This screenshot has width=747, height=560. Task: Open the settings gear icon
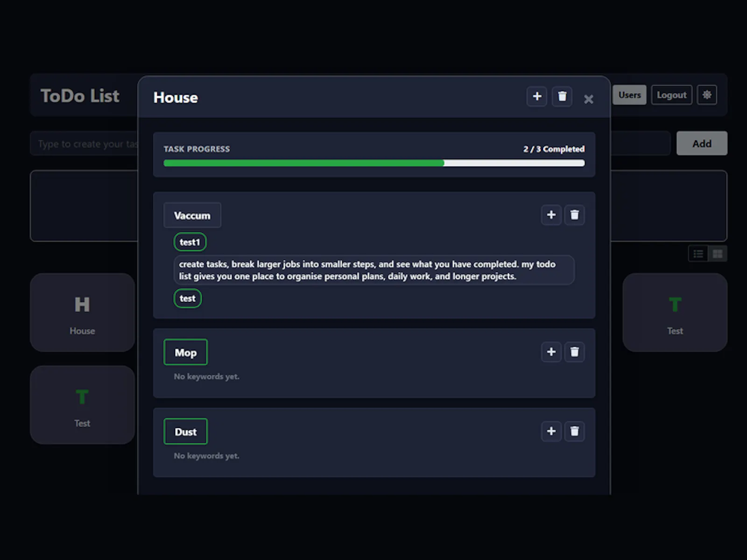click(x=707, y=95)
